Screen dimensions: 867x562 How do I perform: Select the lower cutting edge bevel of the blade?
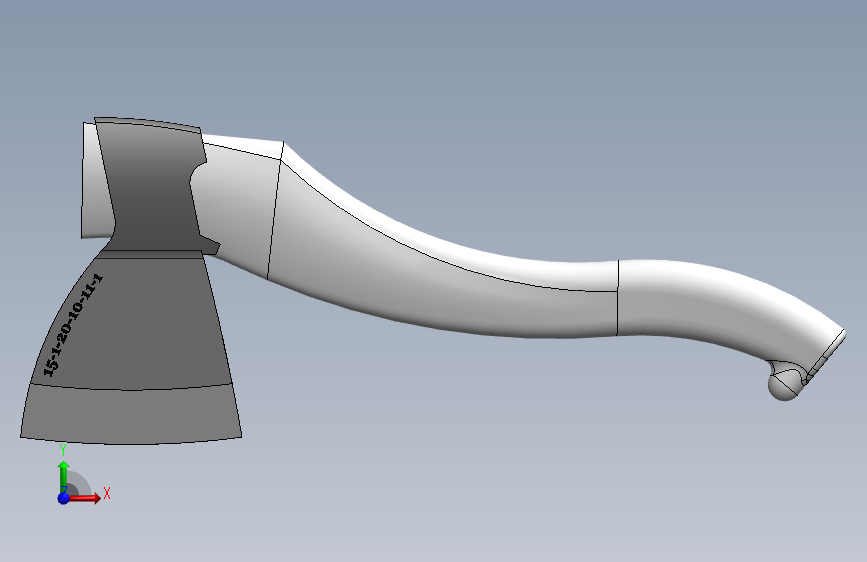pyautogui.click(x=132, y=415)
